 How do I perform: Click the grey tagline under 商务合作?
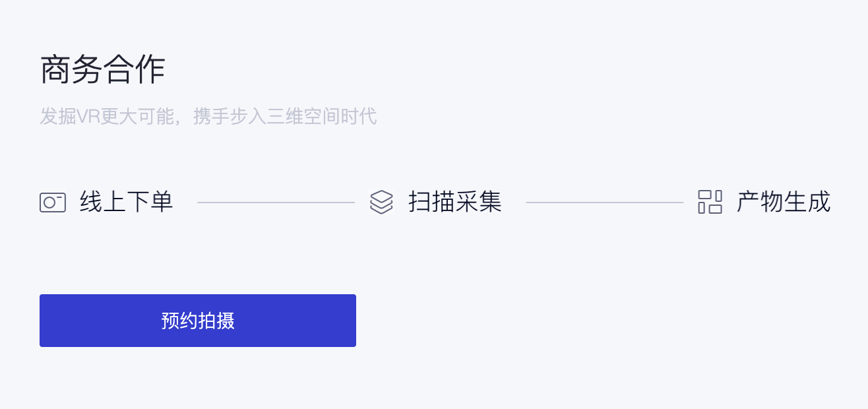(208, 117)
